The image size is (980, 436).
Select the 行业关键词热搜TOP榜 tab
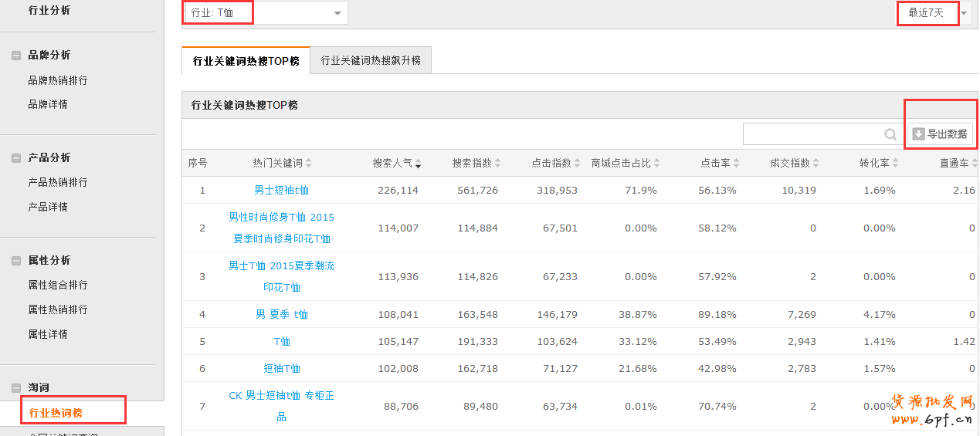(x=246, y=60)
